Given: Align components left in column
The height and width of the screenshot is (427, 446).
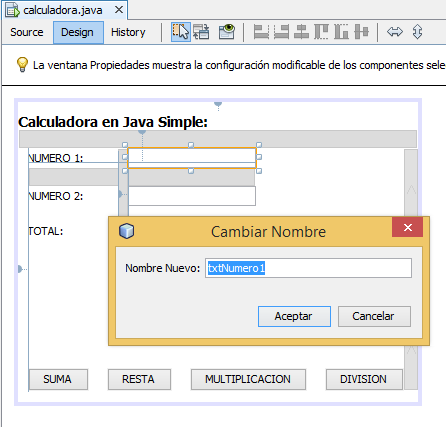Looking at the screenshot, I should pyautogui.click(x=261, y=32).
